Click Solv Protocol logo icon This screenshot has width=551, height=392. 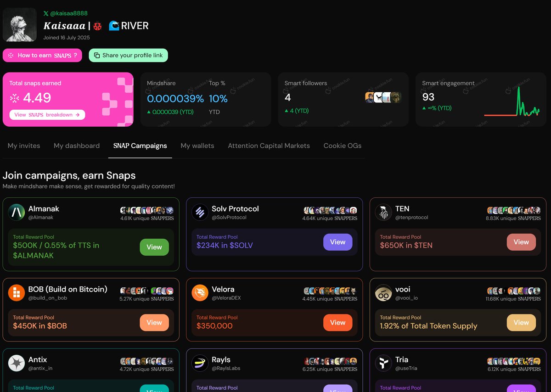[x=200, y=212]
